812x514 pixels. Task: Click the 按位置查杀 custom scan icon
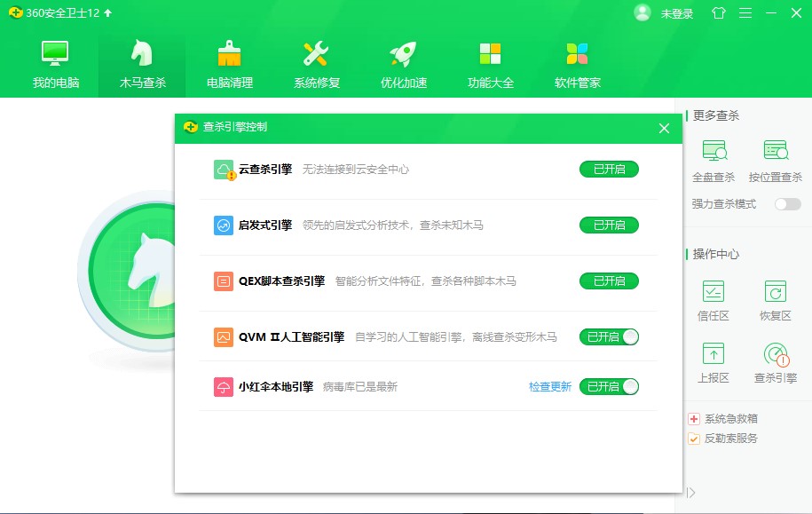tap(775, 151)
